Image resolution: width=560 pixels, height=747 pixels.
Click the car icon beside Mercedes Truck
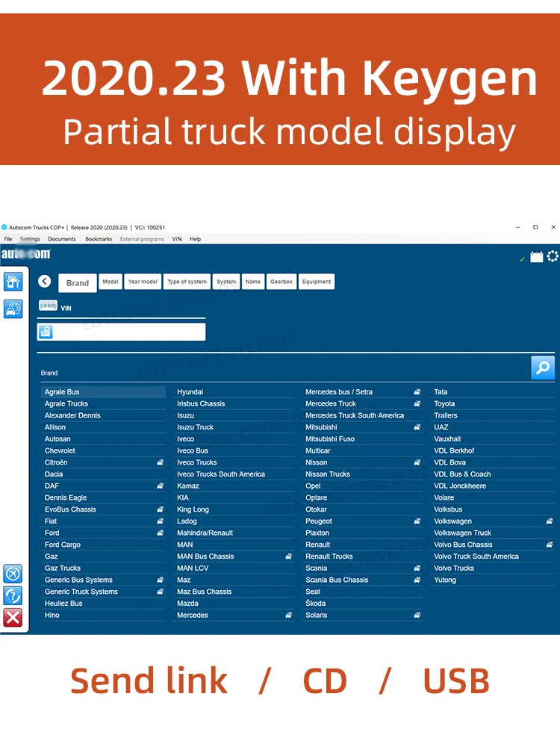417,403
